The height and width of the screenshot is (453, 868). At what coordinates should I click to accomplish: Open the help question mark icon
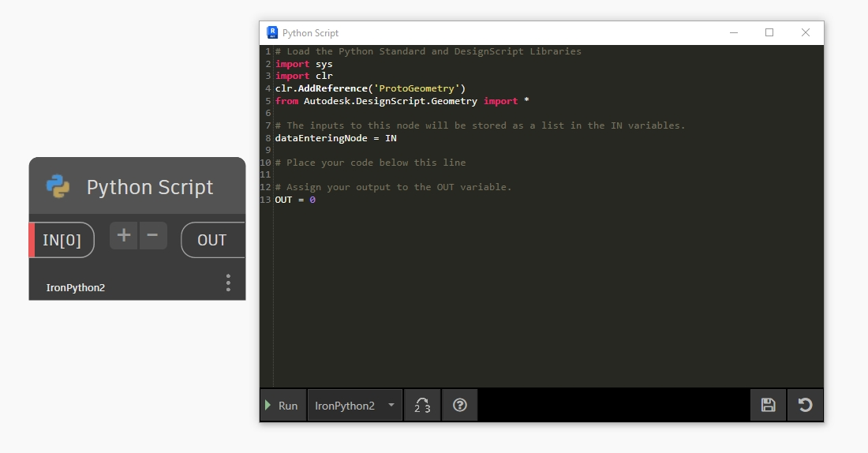(459, 406)
